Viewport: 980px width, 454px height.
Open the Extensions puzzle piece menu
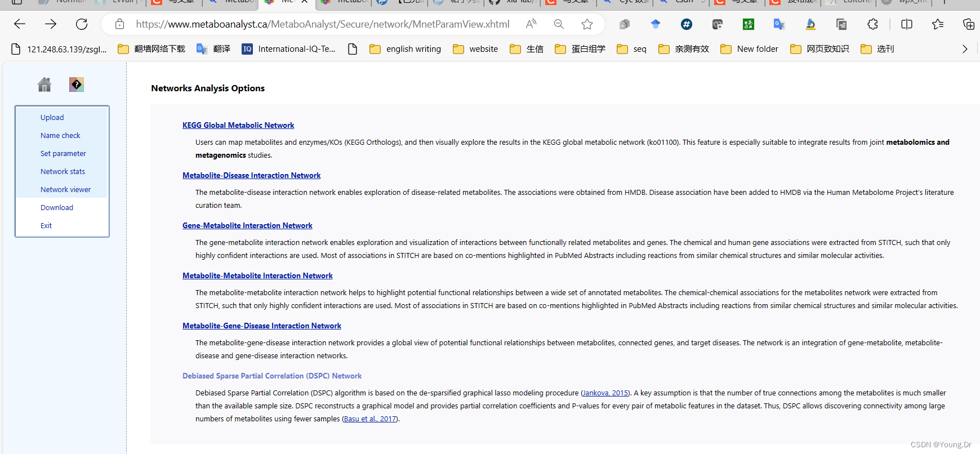872,24
